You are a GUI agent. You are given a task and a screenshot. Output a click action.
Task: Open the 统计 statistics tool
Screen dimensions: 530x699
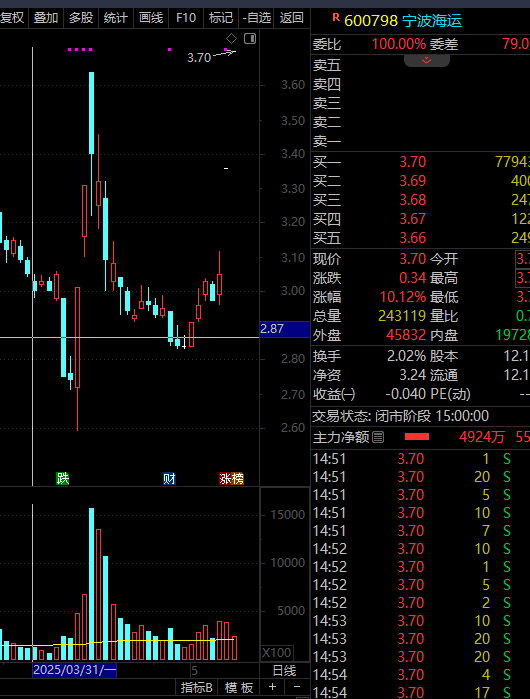115,18
